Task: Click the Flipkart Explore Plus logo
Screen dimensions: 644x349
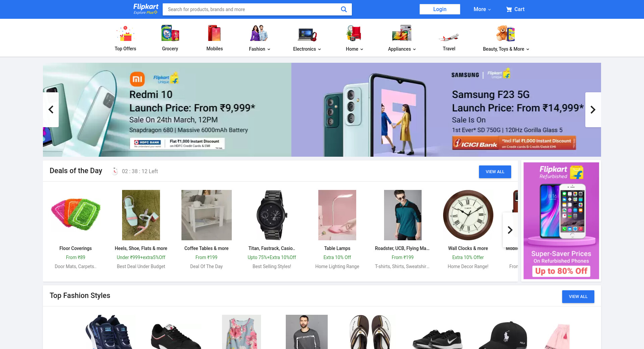Action: (x=146, y=9)
